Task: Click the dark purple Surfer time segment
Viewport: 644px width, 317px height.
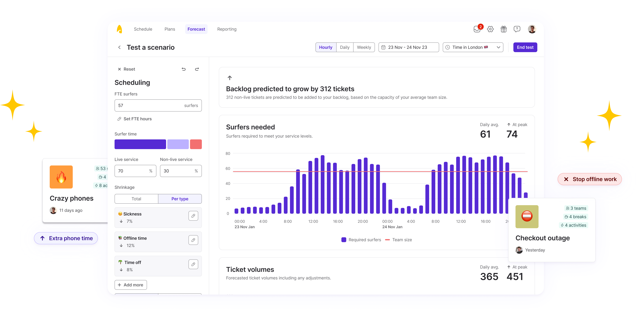Action: [140, 144]
